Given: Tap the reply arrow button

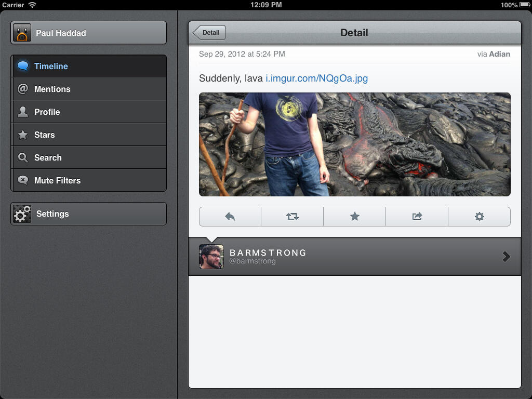Looking at the screenshot, I should pos(230,217).
